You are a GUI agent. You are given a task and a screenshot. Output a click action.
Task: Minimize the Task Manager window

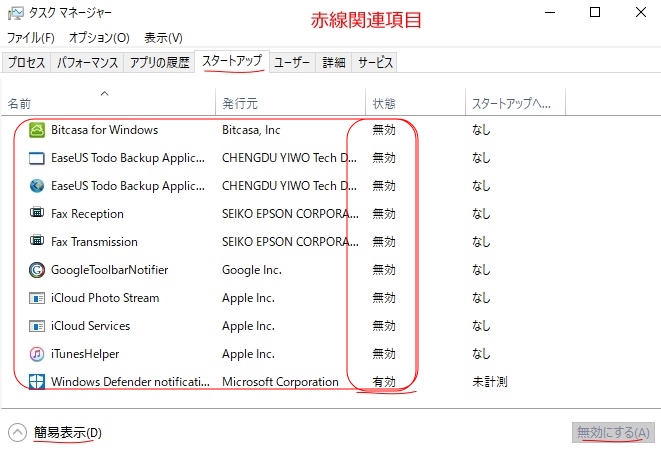[x=550, y=12]
